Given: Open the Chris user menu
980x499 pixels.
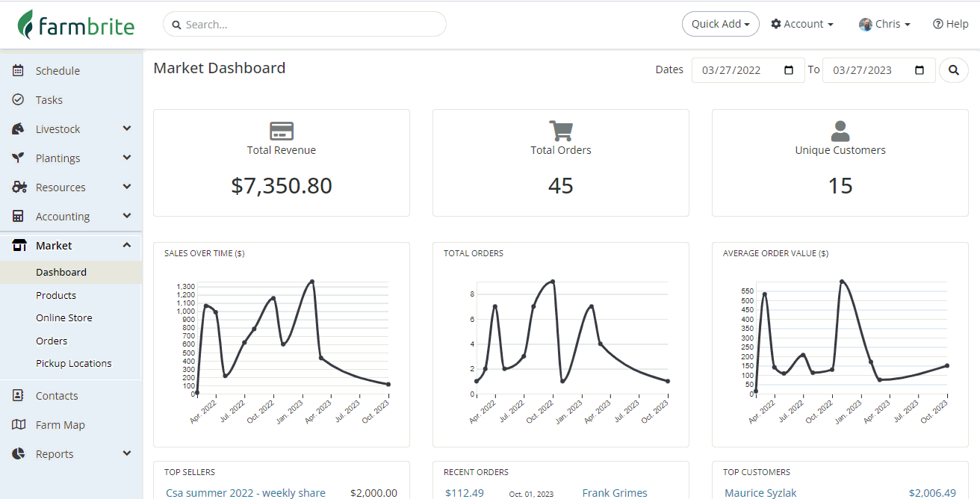Looking at the screenshot, I should click(x=885, y=24).
